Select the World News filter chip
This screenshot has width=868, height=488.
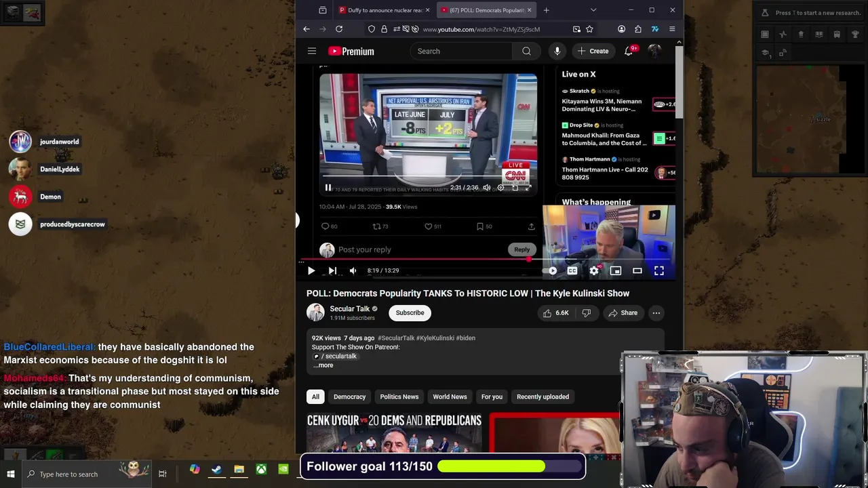coord(450,396)
